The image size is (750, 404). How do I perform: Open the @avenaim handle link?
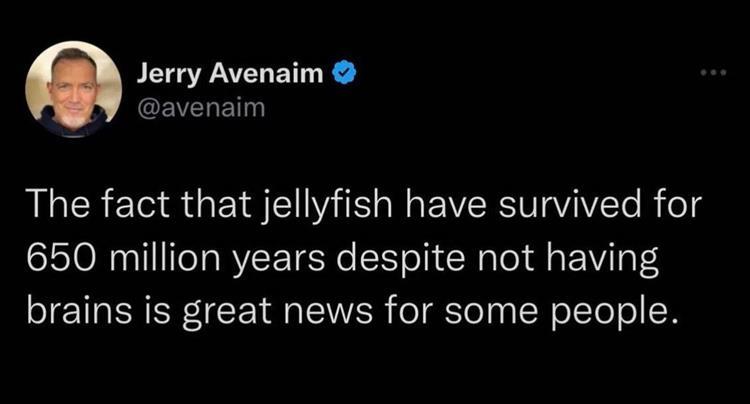(x=200, y=105)
